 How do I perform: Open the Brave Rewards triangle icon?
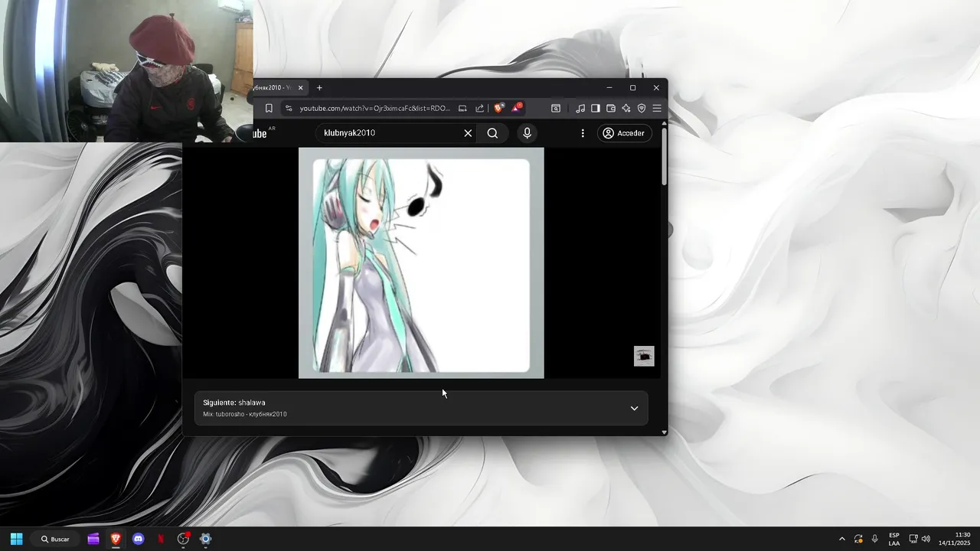coord(517,108)
